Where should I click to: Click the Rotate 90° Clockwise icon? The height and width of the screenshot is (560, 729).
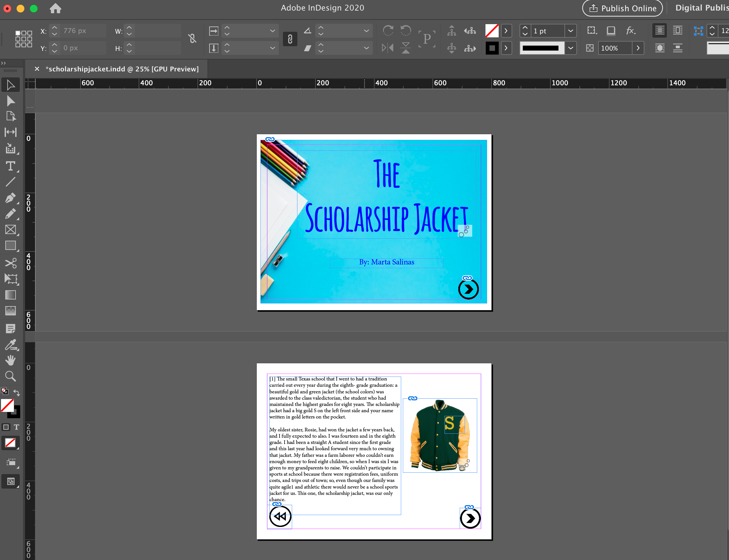388,31
